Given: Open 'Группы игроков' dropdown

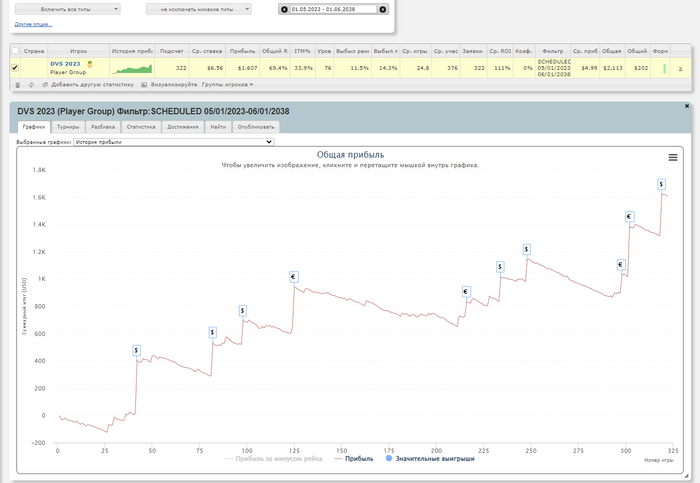Looking at the screenshot, I should point(227,84).
